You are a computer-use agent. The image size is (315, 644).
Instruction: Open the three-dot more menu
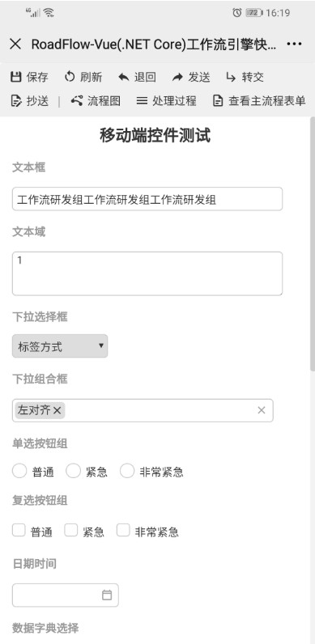click(295, 44)
